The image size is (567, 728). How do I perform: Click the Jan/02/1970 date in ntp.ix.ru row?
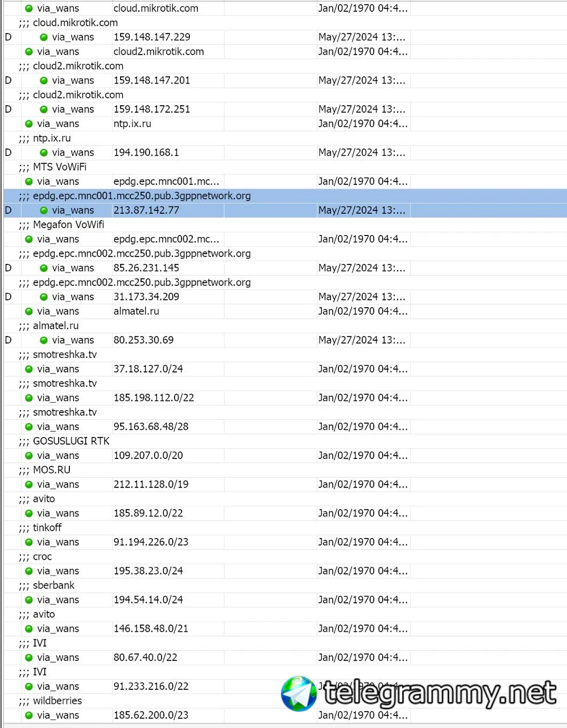tap(363, 123)
